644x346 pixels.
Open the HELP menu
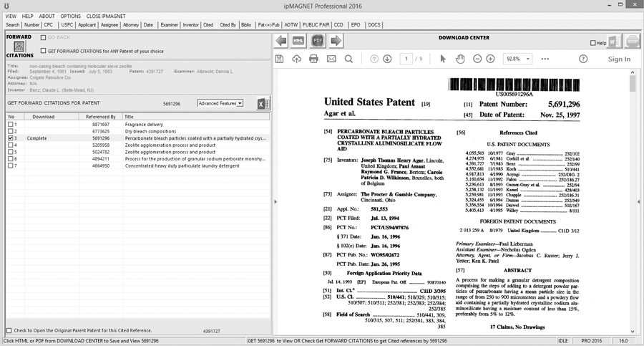[27, 16]
